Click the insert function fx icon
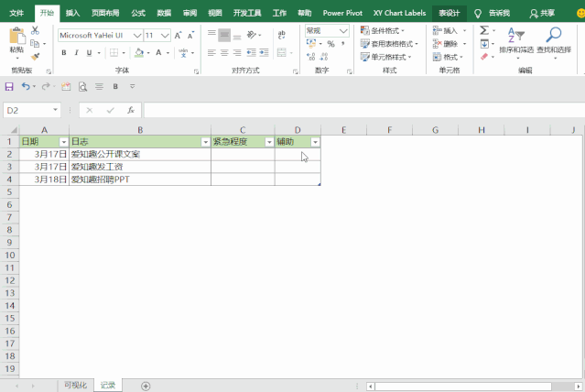The height and width of the screenshot is (392, 585). pyautogui.click(x=131, y=110)
